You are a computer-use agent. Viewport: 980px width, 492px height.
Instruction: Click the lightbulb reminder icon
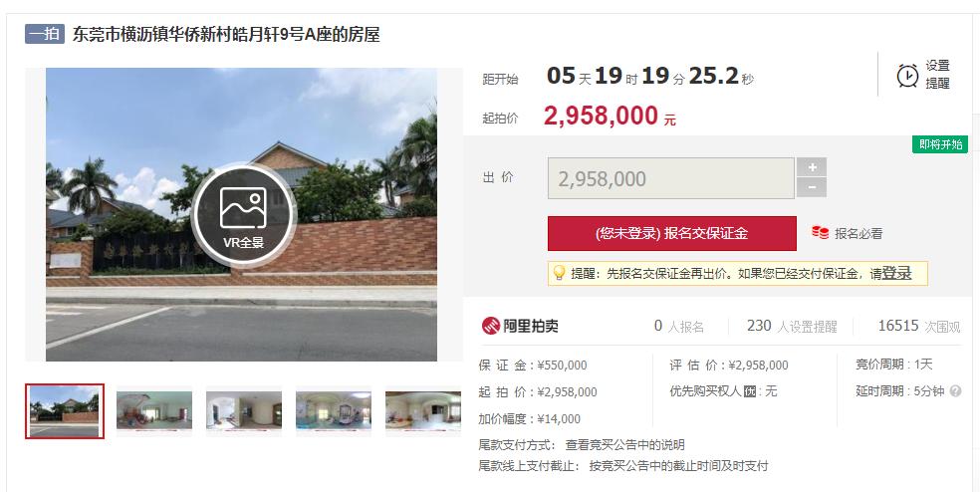[560, 273]
